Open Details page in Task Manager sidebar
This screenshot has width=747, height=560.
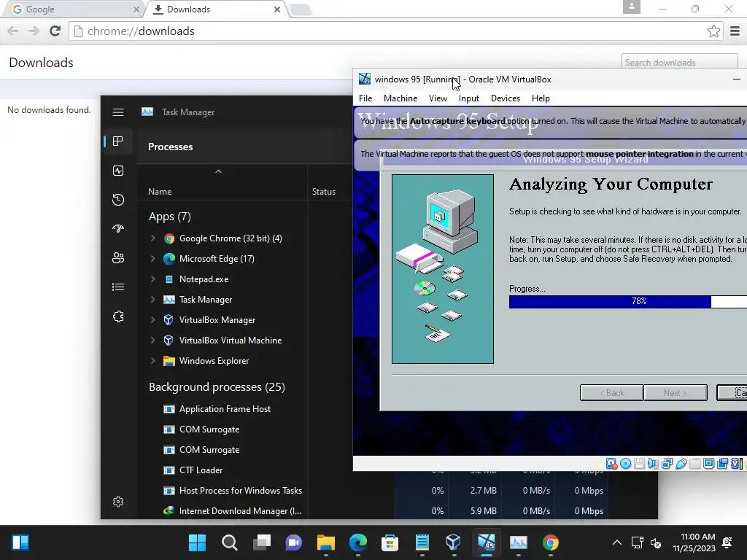pos(118,287)
